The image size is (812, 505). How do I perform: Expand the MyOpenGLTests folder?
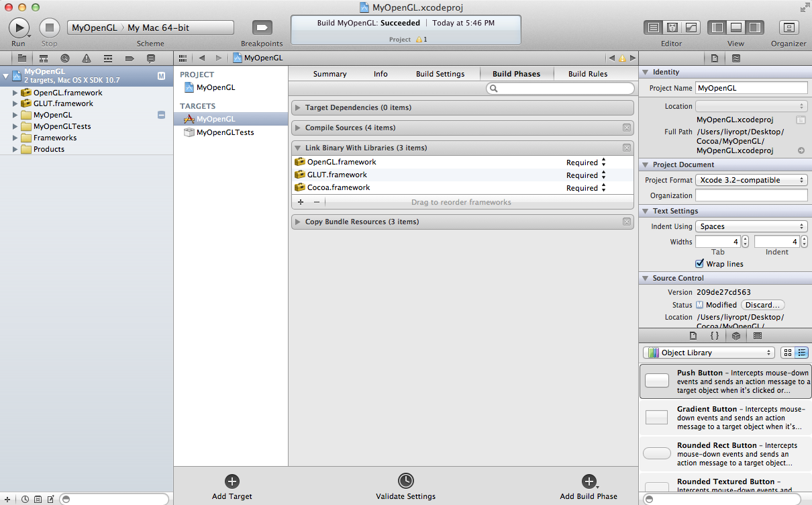point(15,127)
